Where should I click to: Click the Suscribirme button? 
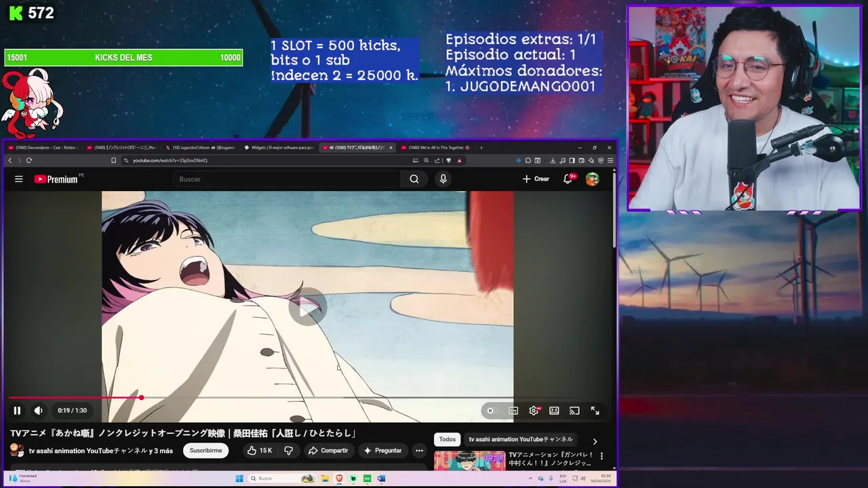coord(205,451)
